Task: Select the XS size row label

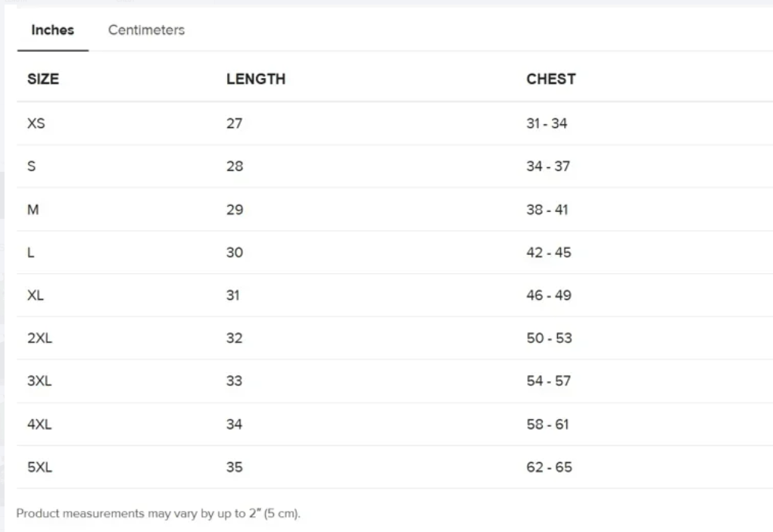Action: tap(36, 123)
